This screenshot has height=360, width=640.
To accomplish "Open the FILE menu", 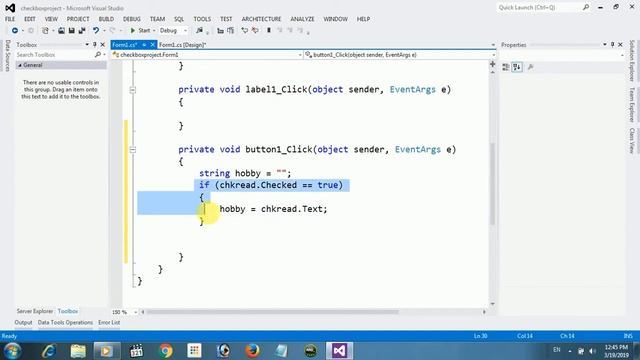I will point(10,19).
